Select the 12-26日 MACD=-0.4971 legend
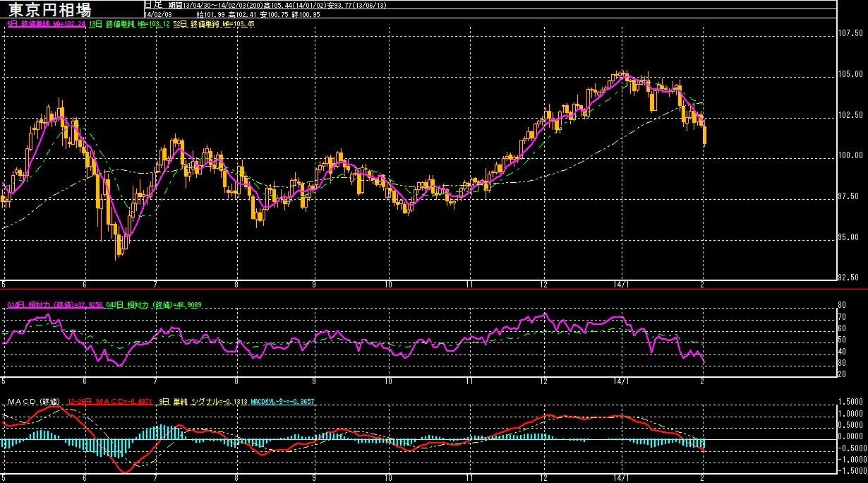 pos(111,402)
